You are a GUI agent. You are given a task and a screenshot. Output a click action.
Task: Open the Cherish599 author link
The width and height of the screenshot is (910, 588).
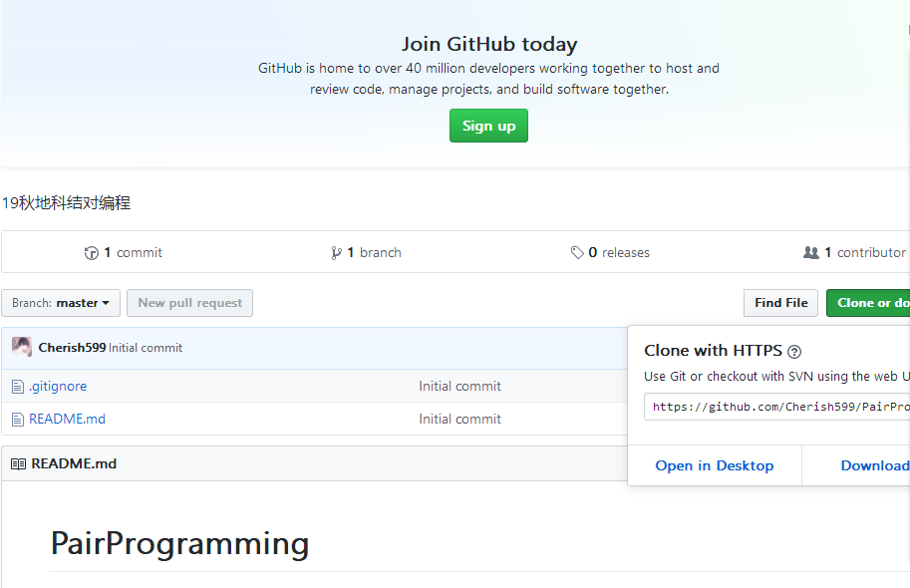pos(72,347)
